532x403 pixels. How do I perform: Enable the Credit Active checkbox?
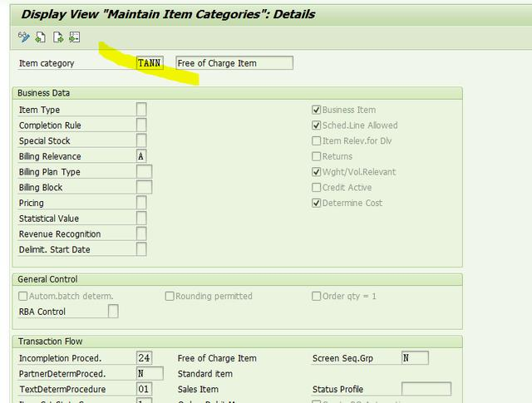click(317, 188)
